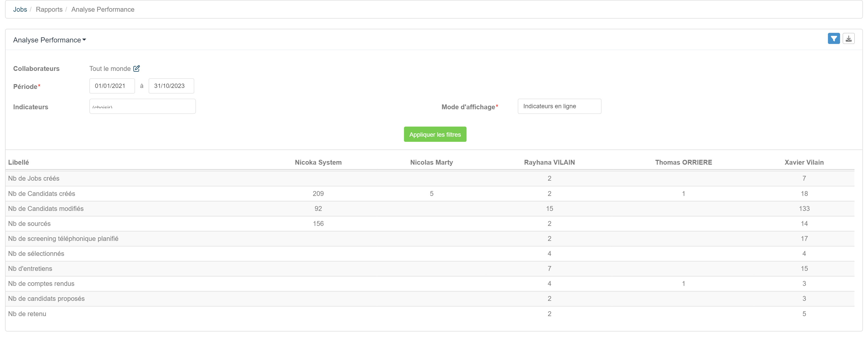Select the Nb de comptes rendus row label
Image resolution: width=868 pixels, height=342 pixels.
[x=41, y=284]
